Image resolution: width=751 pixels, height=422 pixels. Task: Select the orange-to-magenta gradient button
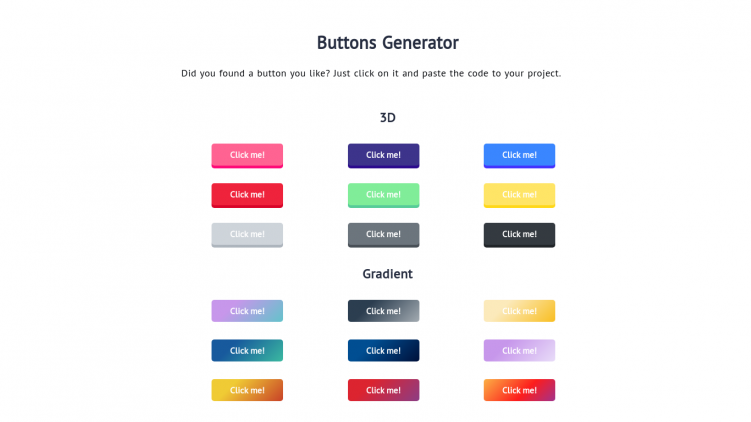point(519,390)
